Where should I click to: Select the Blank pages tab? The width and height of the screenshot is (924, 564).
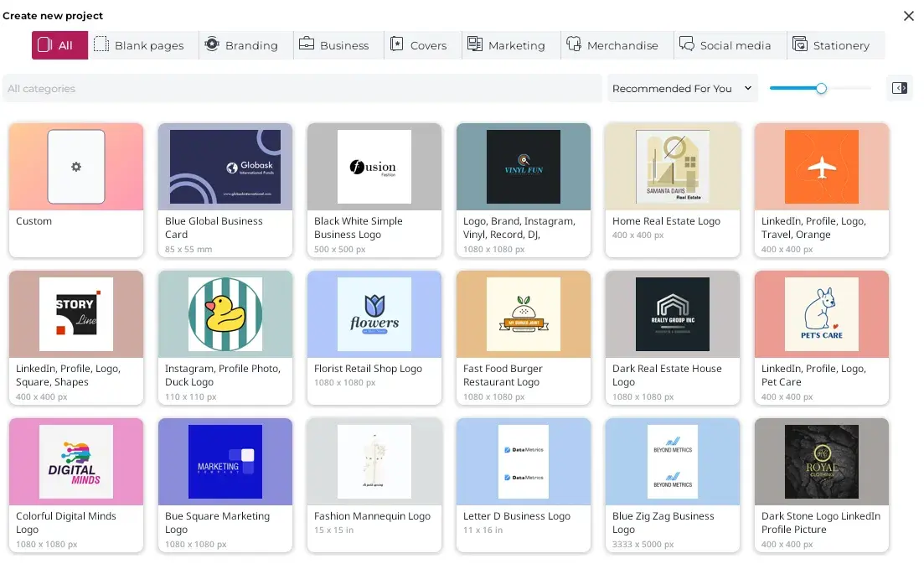(139, 45)
